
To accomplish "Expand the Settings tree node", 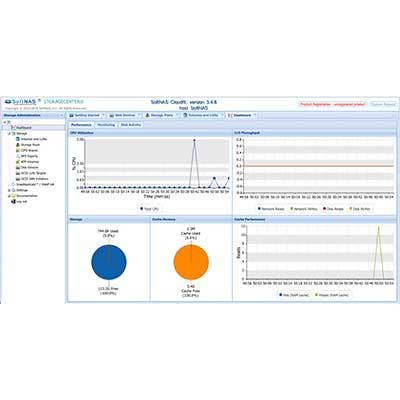I will coord(9,190).
